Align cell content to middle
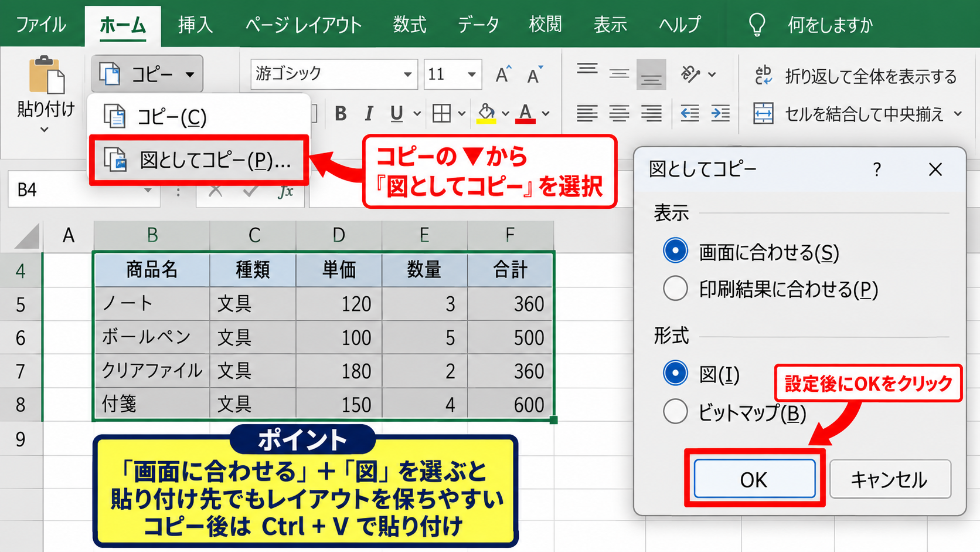 [x=619, y=74]
